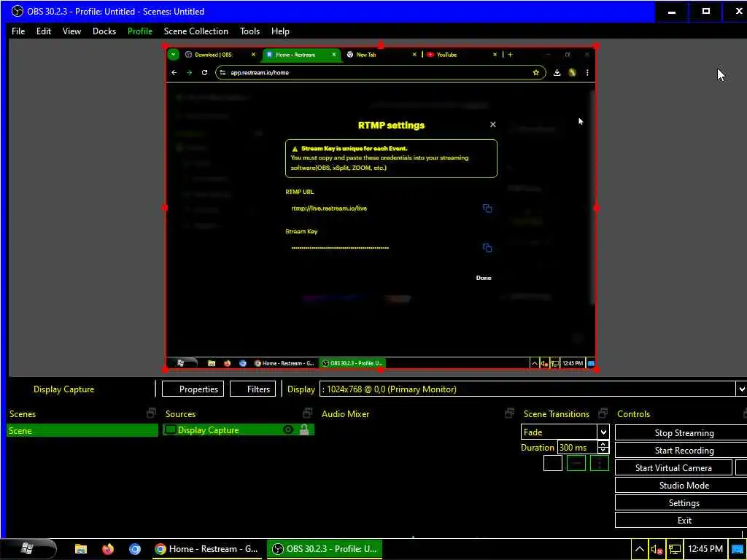Open File Explorer from taskbar
The width and height of the screenshot is (747, 560).
(x=81, y=549)
